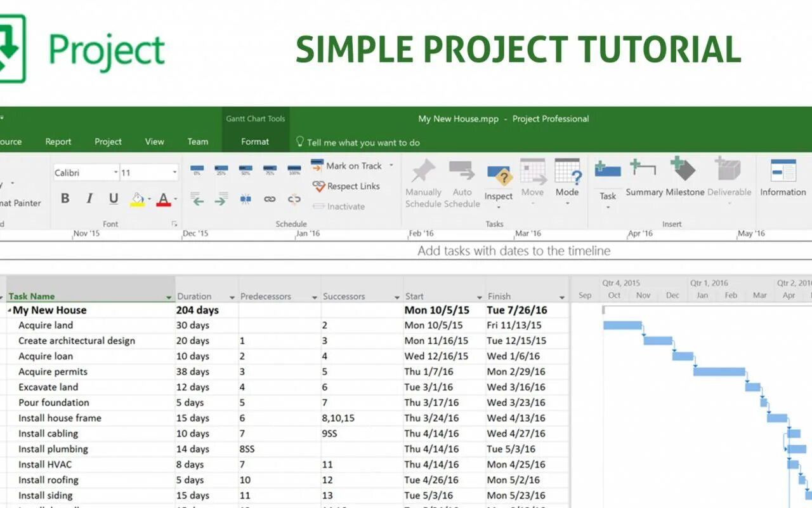Toggle Bold formatting
Viewport: 812px width, 508px height.
pos(65,199)
